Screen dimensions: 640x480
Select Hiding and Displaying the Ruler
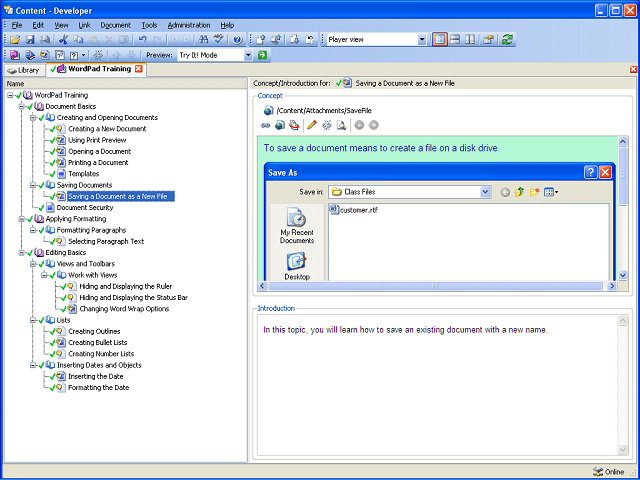pos(126,287)
